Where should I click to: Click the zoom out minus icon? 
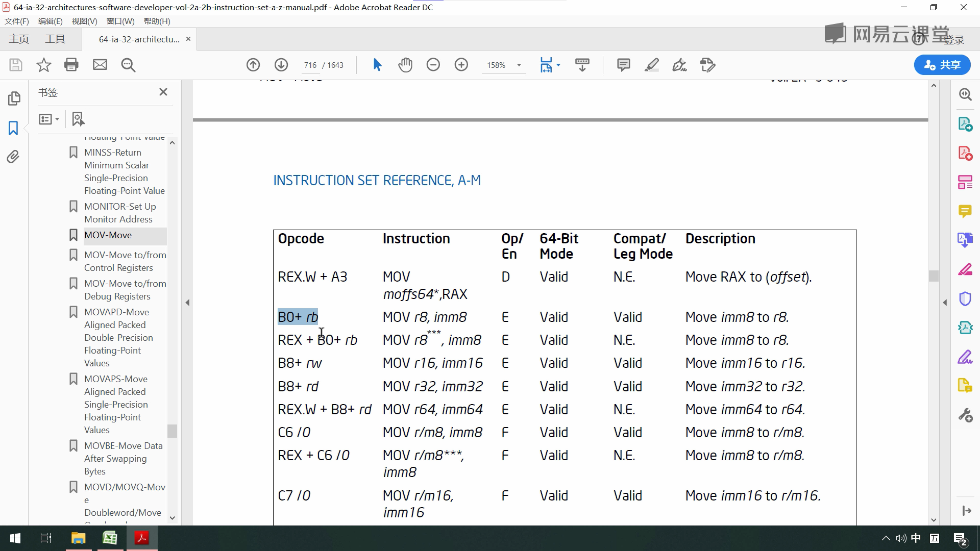[x=433, y=65]
